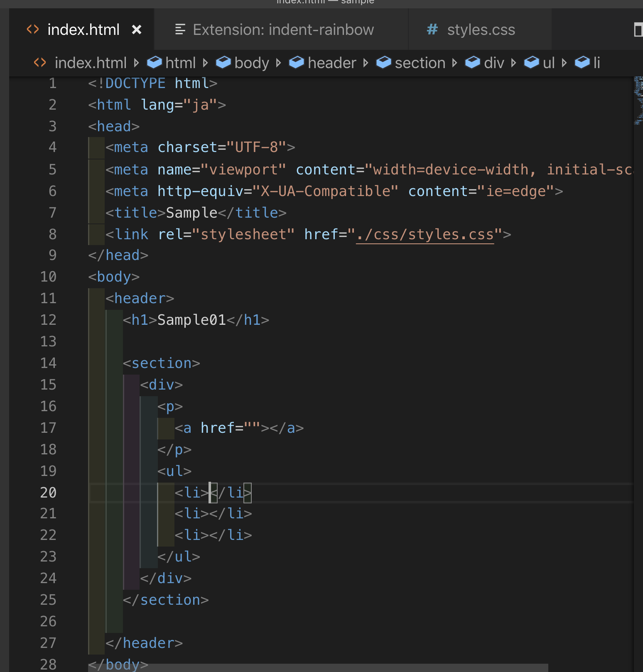Place cursor in Sample01 heading text
The width and height of the screenshot is (643, 672).
(191, 320)
